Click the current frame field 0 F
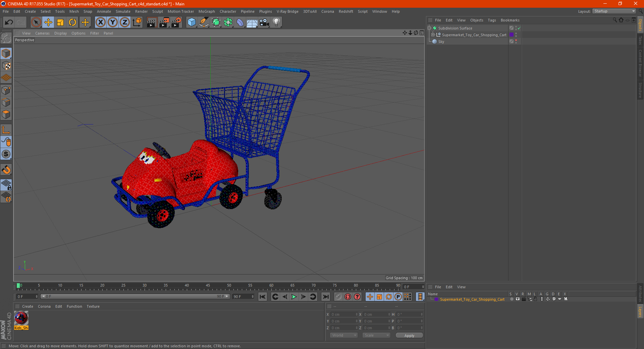Screen dimensions: 644x349 27,297
